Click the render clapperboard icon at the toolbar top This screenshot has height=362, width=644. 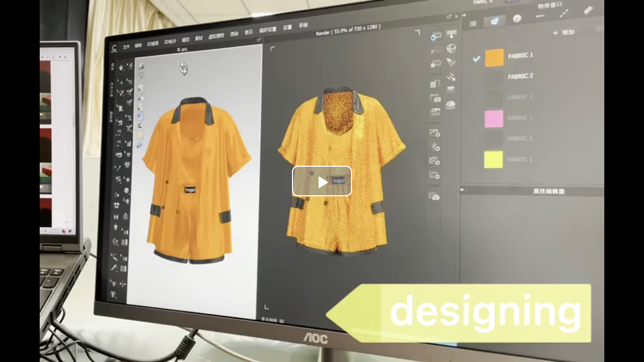(436, 36)
